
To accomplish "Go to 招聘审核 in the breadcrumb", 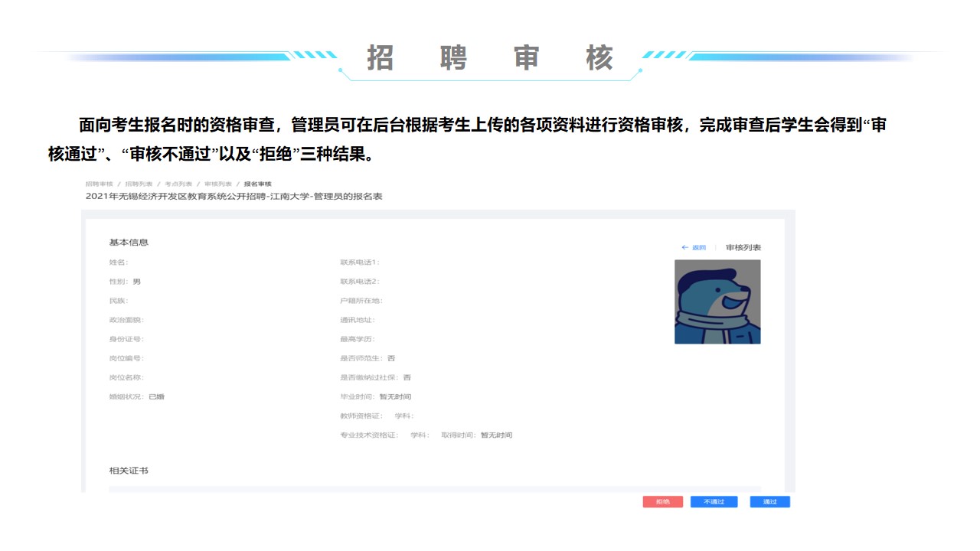I will coord(99,184).
